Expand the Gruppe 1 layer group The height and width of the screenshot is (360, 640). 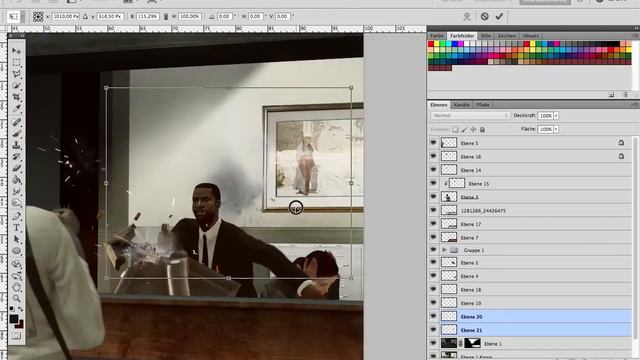tap(444, 250)
